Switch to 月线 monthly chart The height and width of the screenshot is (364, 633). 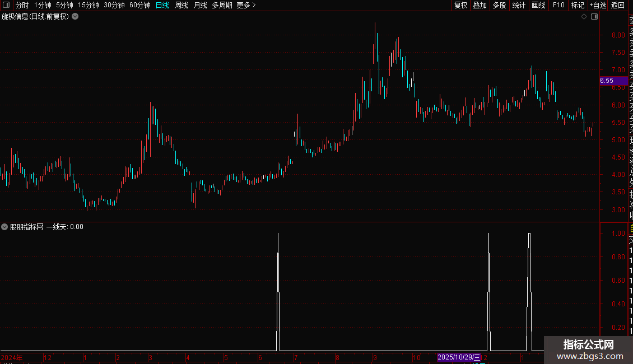[200, 5]
